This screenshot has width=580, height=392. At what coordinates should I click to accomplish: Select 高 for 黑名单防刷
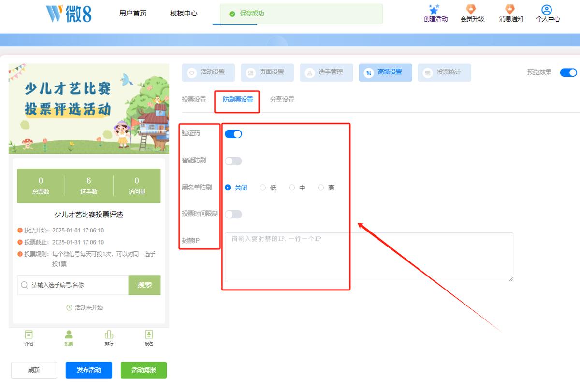tap(326, 188)
